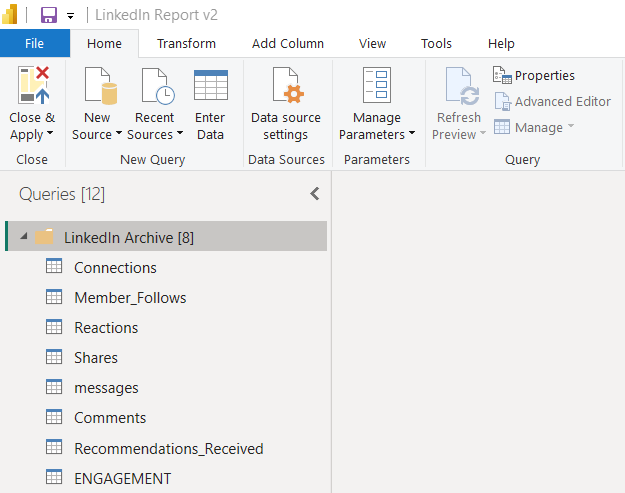Screen dimensions: 625x493
Task: Select the Connections query
Action: tap(115, 268)
